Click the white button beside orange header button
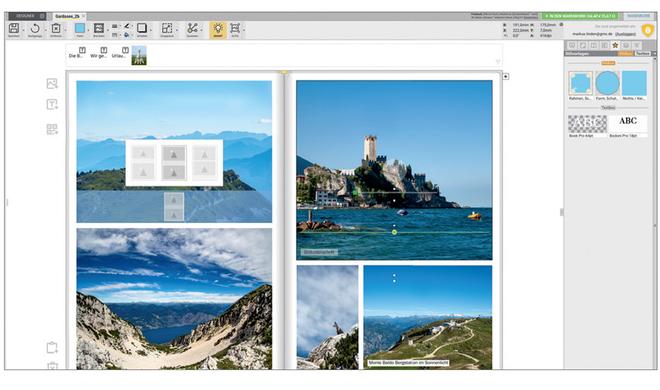 (643, 54)
